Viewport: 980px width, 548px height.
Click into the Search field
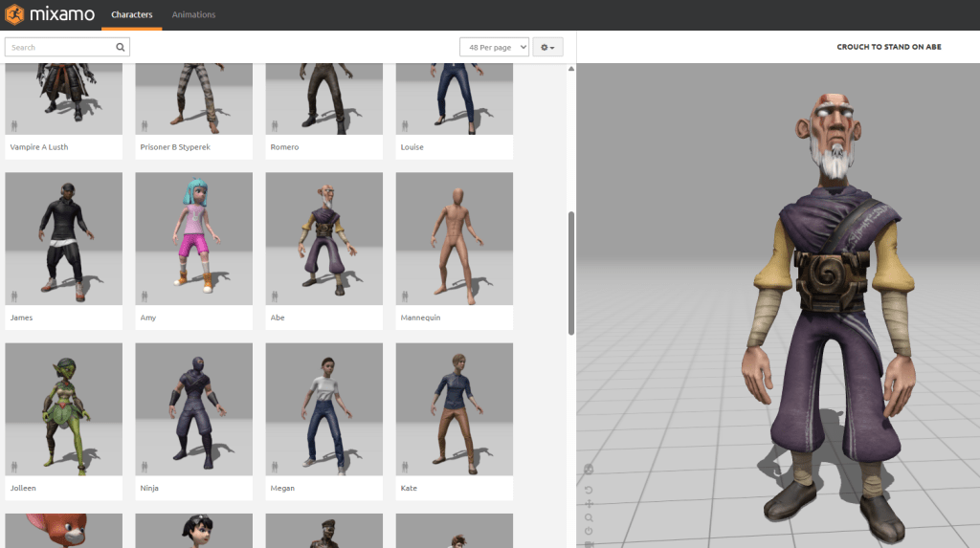click(59, 47)
